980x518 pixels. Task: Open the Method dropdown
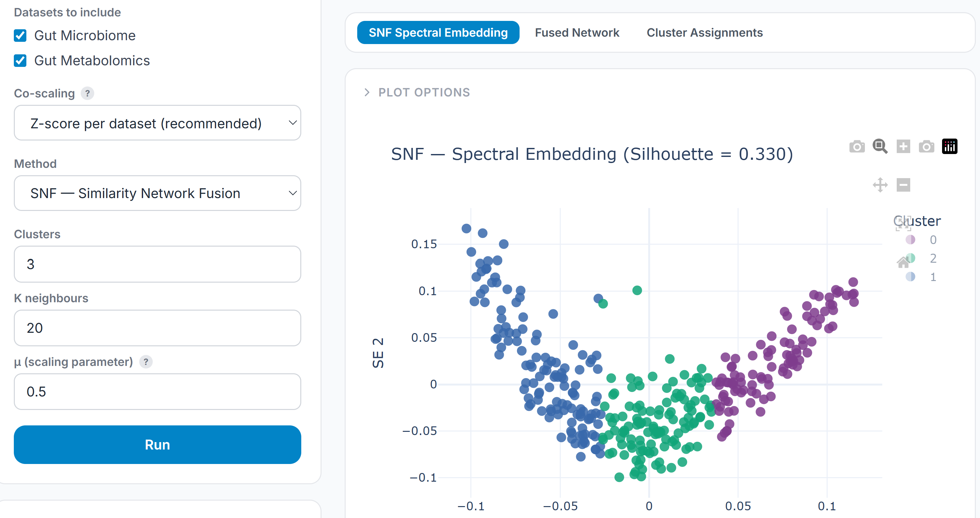point(157,193)
